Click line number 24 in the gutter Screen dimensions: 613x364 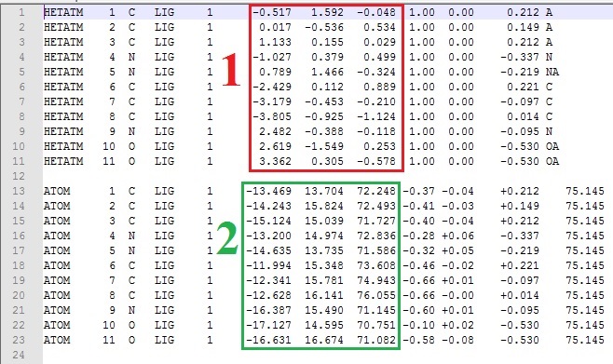point(19,355)
